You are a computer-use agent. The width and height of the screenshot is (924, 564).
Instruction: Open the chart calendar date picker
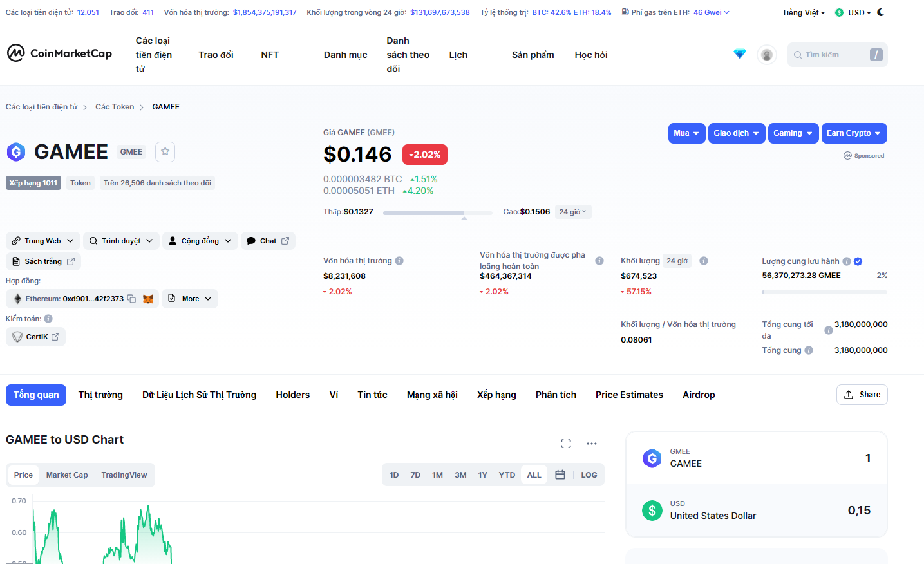(x=560, y=475)
